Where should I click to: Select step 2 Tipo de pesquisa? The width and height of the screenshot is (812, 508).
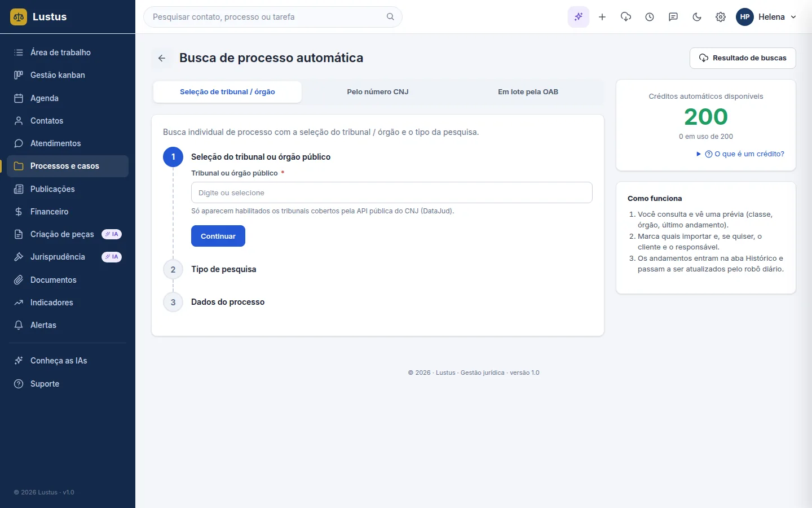click(223, 269)
